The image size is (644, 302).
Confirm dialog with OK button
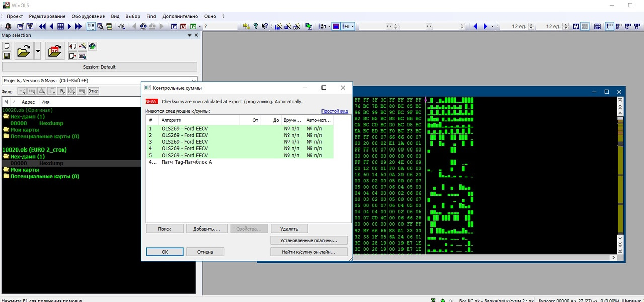pyautogui.click(x=165, y=252)
